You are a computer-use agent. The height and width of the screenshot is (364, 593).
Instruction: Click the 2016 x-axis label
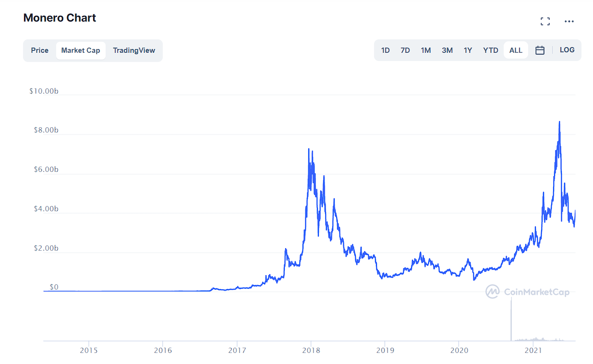point(163,350)
